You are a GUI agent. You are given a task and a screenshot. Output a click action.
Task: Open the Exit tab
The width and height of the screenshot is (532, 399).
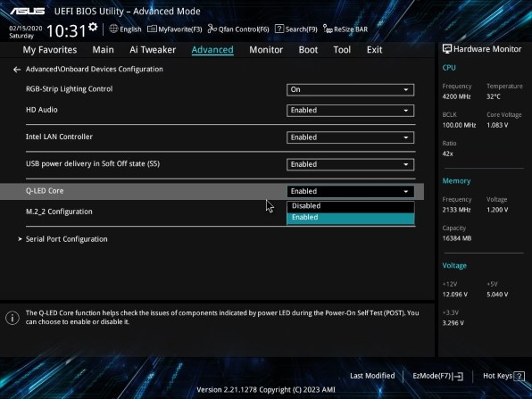[x=374, y=50]
